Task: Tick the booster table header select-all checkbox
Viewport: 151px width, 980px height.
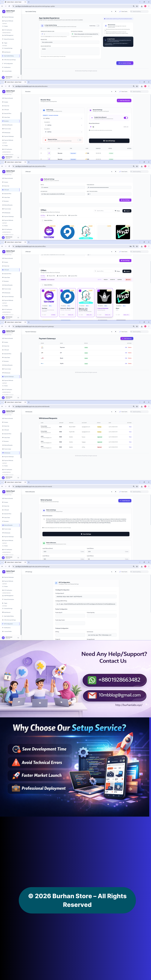Action: click(41, 148)
